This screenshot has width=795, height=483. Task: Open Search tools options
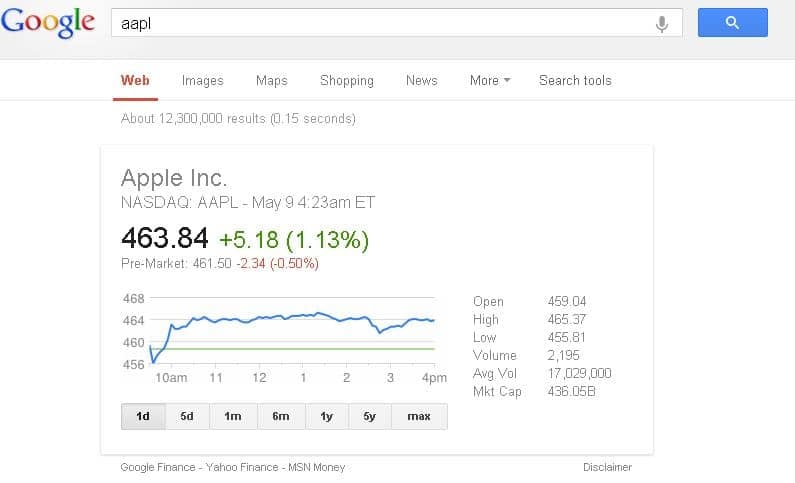575,80
